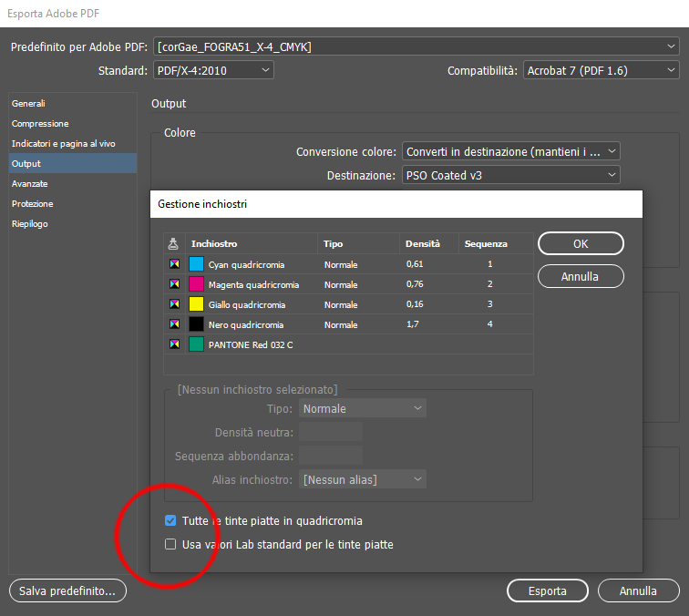This screenshot has width=689, height=616.
Task: Select the Nero quadricromia ink row
Action: (x=348, y=324)
